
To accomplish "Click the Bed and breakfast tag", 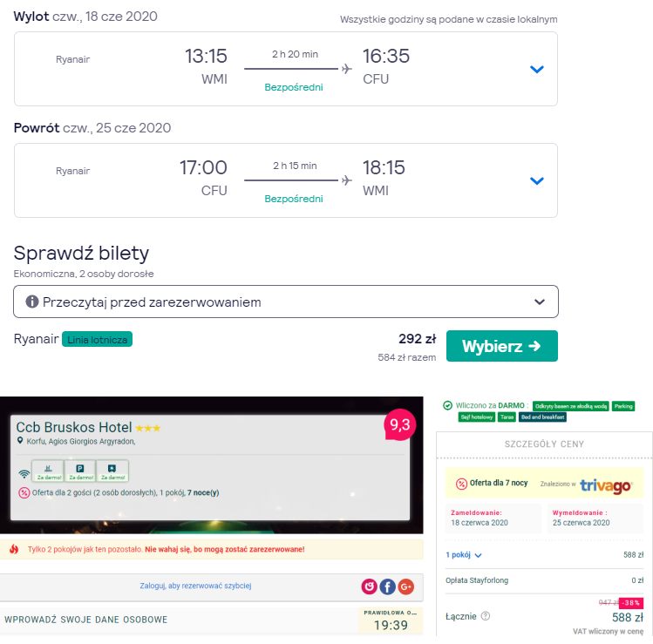I will click(x=542, y=417).
